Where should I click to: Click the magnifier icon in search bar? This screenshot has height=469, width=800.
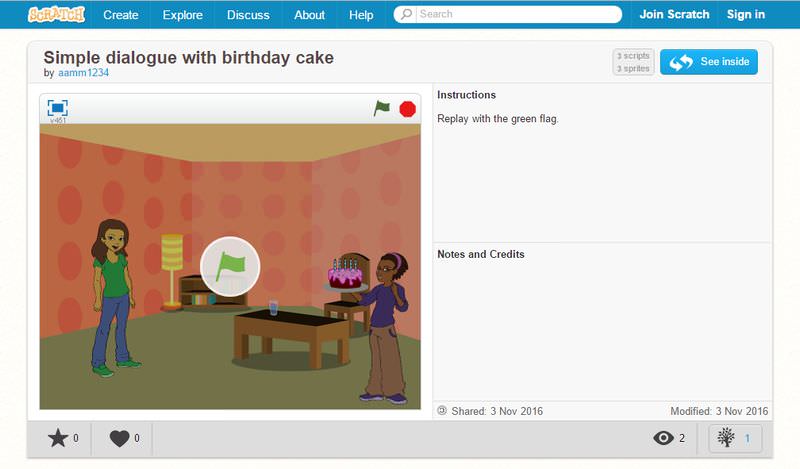[406, 14]
